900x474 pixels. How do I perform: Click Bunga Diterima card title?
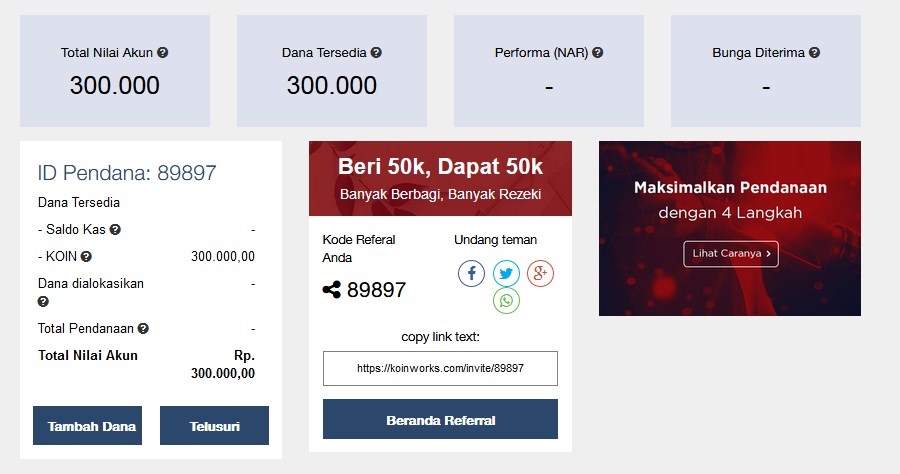coord(758,53)
